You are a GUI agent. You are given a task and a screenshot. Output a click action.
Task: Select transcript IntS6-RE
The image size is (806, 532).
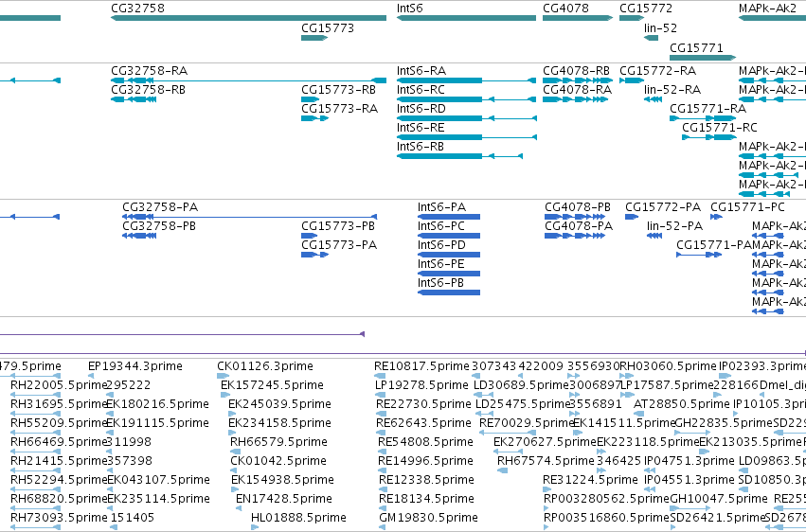click(x=467, y=137)
